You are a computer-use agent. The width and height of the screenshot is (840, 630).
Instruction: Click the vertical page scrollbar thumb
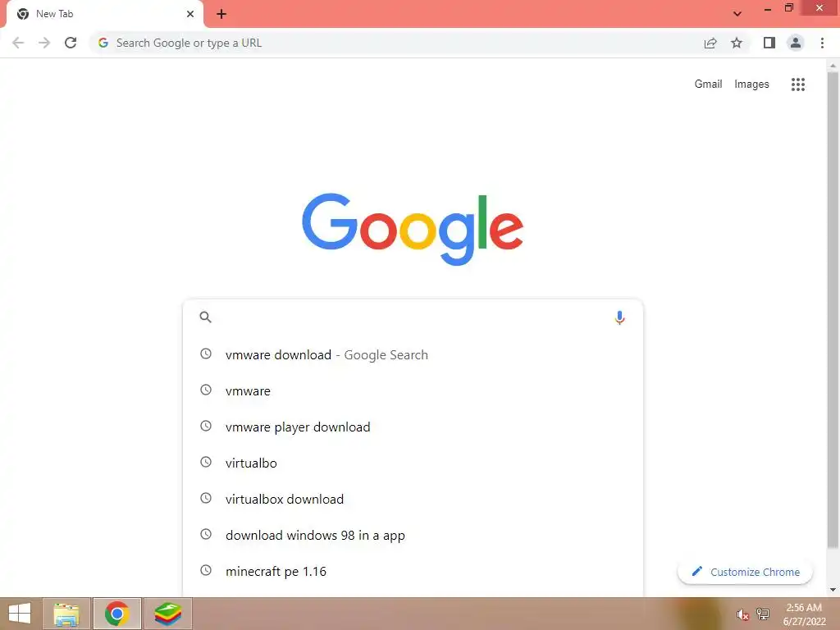pyautogui.click(x=833, y=311)
